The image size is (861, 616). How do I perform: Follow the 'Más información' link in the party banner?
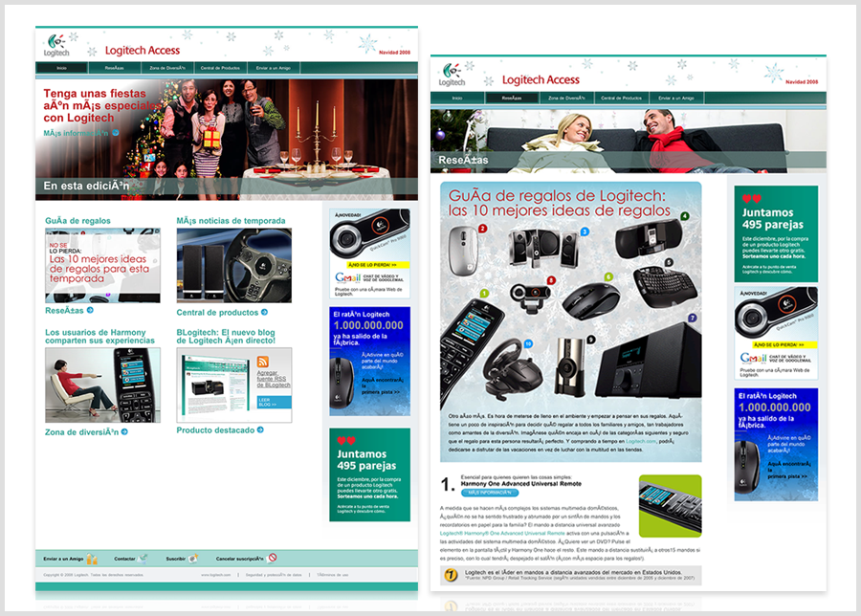pyautogui.click(x=81, y=133)
